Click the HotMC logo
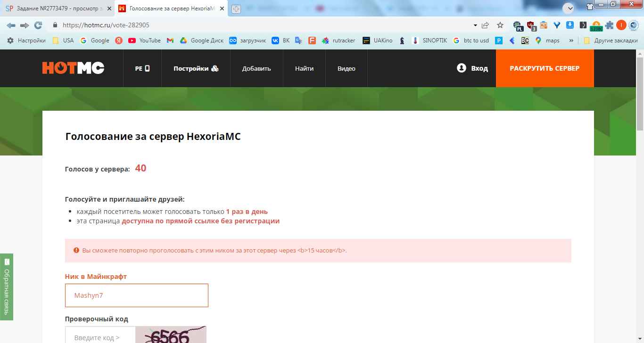This screenshot has height=343, width=644. click(73, 68)
